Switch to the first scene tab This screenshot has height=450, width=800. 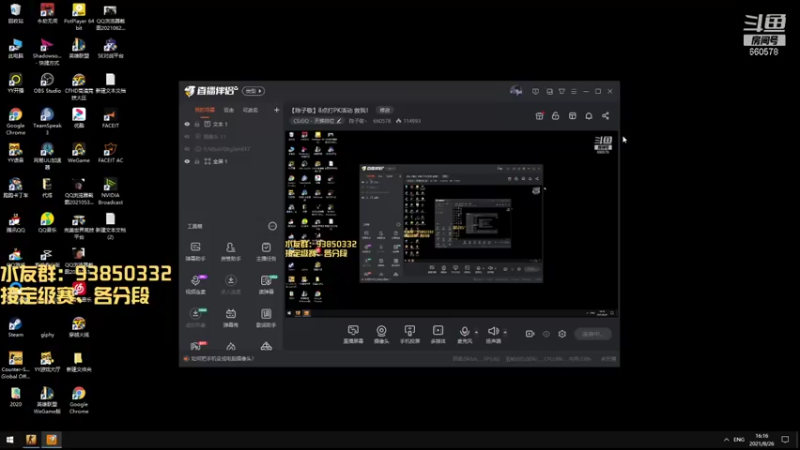coord(205,110)
